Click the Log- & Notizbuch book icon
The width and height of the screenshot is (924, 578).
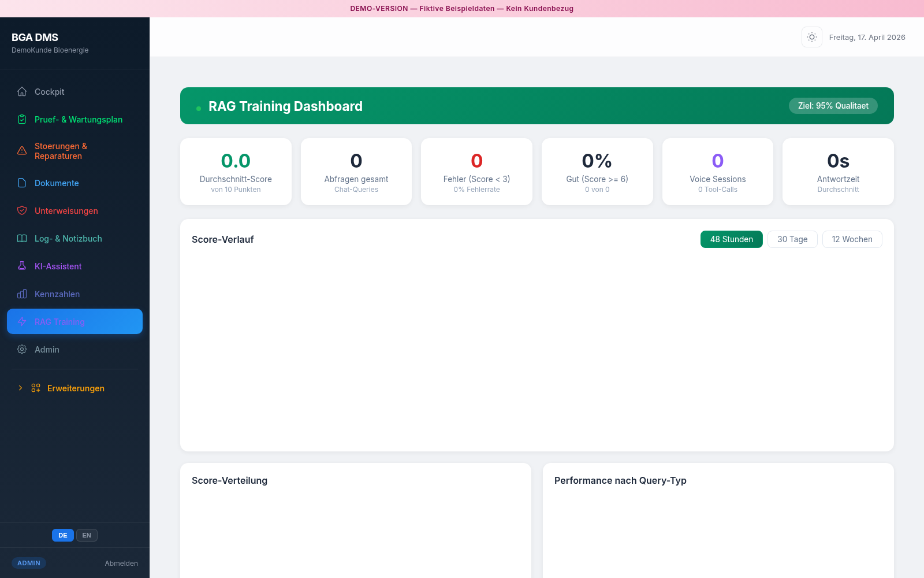(x=22, y=238)
